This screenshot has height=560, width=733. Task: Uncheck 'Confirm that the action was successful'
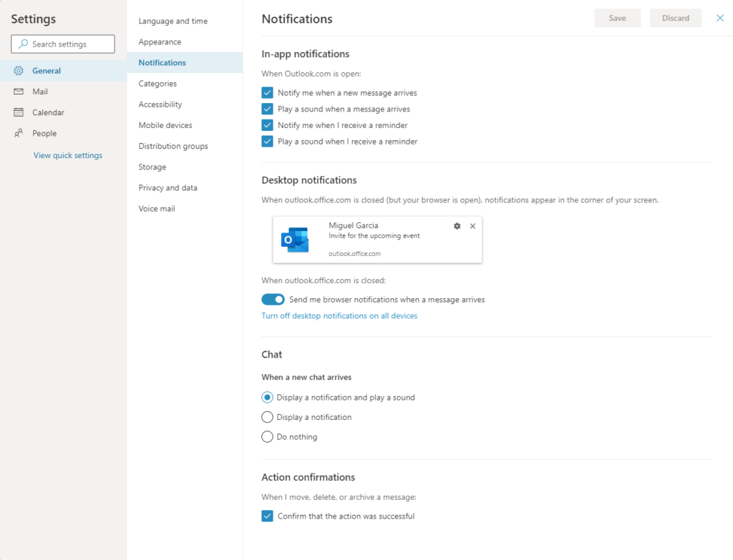267,516
